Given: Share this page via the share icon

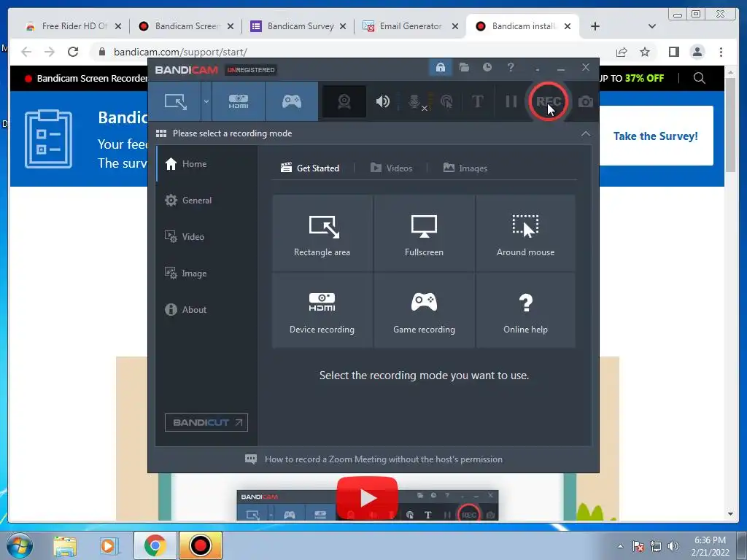Looking at the screenshot, I should (622, 52).
